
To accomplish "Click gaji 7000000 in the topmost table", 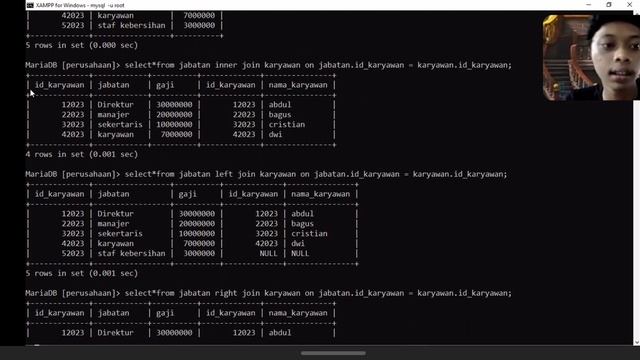I will (x=199, y=16).
